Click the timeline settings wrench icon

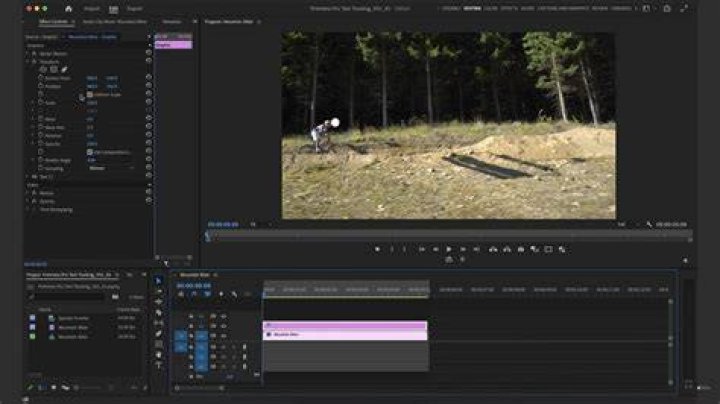[234, 294]
